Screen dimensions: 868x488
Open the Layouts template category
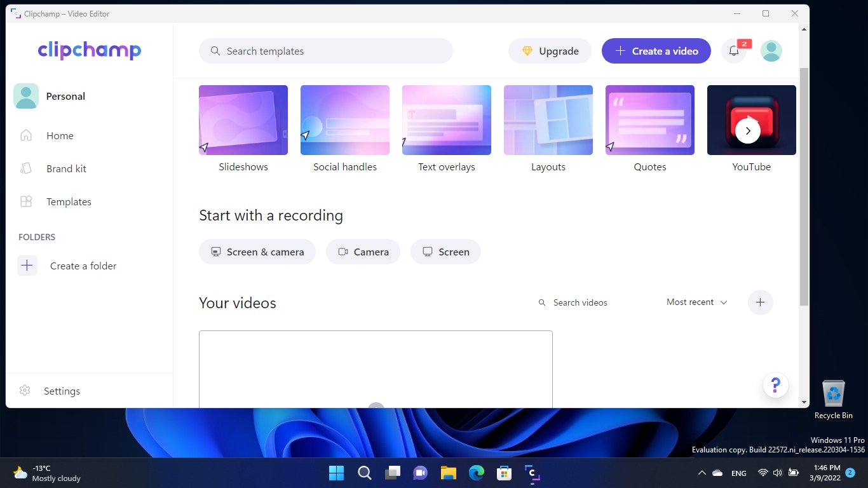548,129
